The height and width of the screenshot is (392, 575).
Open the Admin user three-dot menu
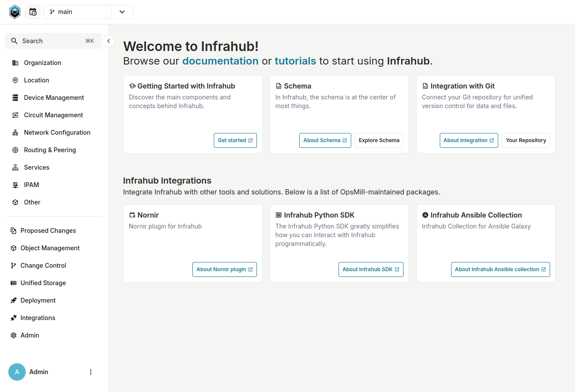[90, 372]
